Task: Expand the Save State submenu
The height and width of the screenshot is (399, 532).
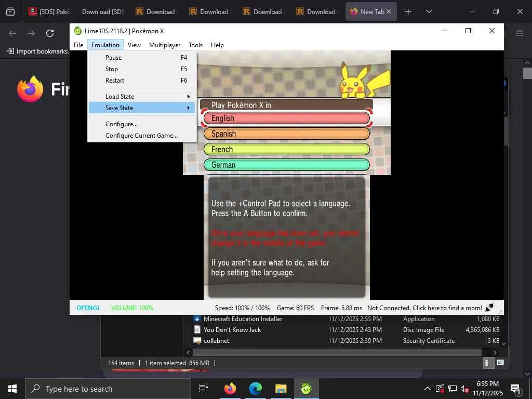Action: click(142, 108)
